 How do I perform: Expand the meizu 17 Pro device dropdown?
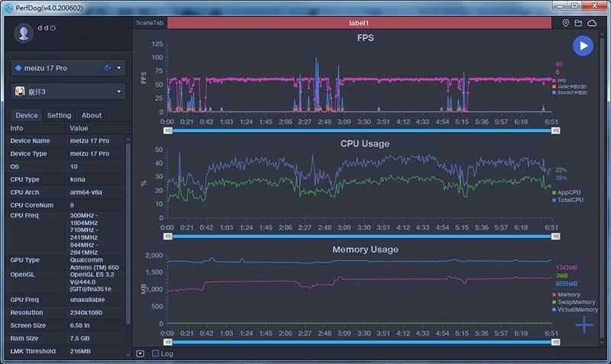click(x=120, y=68)
